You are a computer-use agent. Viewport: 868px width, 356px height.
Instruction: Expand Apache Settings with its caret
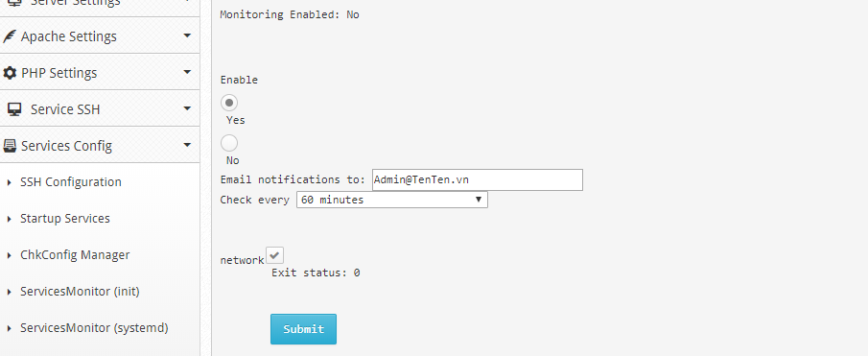click(187, 36)
